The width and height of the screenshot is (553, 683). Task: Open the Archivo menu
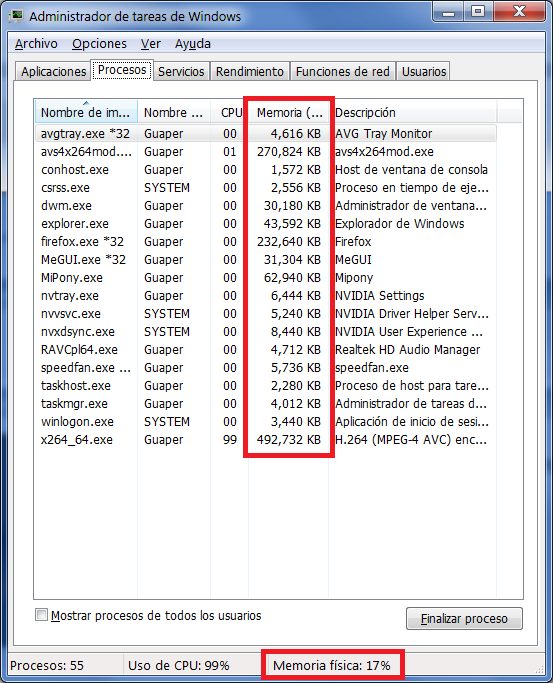[x=36, y=44]
